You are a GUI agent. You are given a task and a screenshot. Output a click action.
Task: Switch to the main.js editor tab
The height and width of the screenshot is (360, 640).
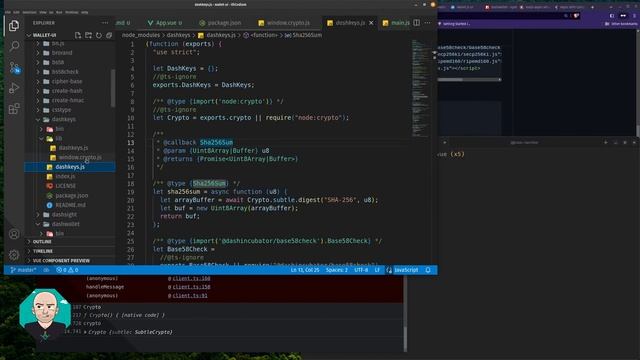[396, 23]
